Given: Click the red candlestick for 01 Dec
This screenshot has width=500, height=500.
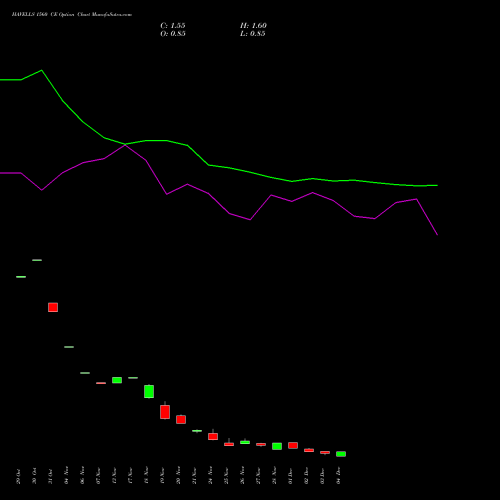Looking at the screenshot, I should tap(293, 445).
